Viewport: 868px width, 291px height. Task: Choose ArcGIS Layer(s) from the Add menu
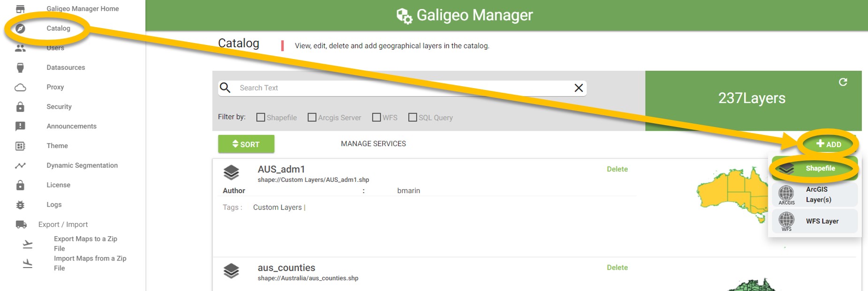[815, 194]
